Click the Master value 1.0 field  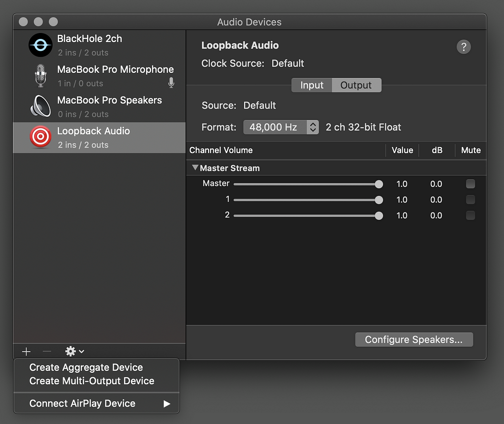[x=402, y=184]
